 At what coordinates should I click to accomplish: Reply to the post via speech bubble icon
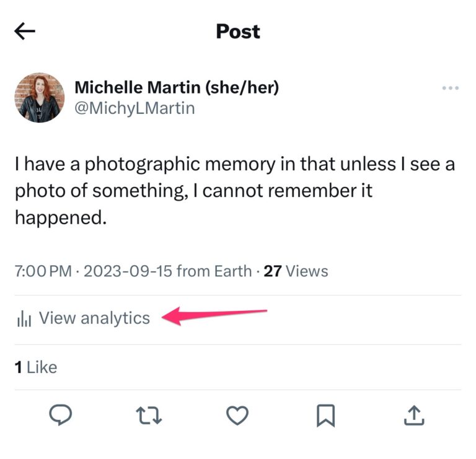(60, 415)
